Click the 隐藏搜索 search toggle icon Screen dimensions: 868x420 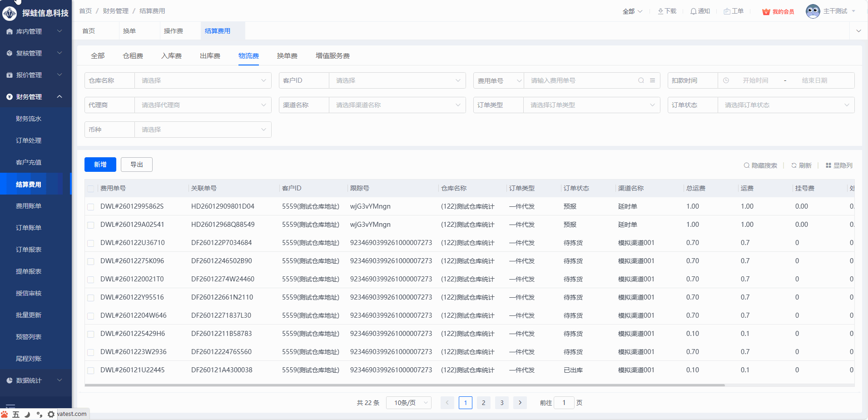746,165
